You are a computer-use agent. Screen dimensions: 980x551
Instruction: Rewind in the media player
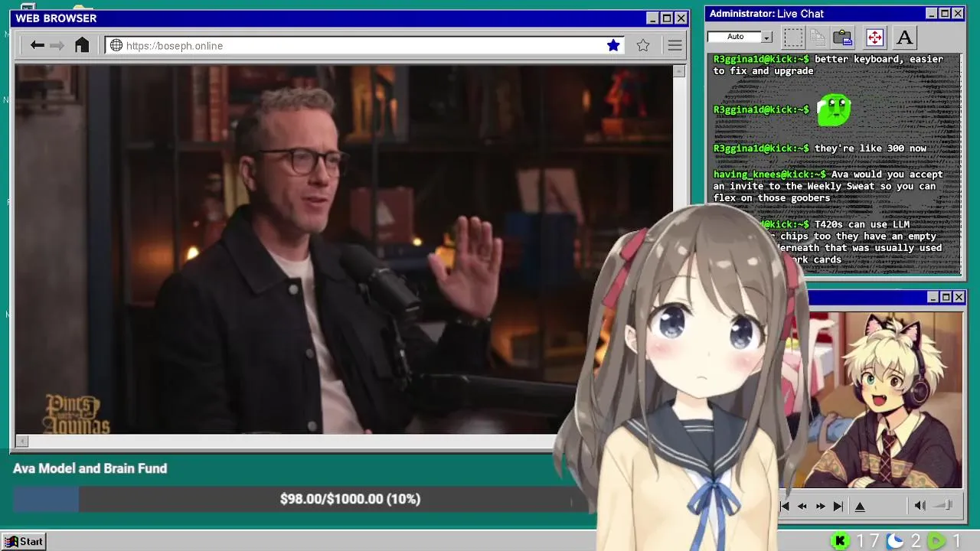[802, 506]
